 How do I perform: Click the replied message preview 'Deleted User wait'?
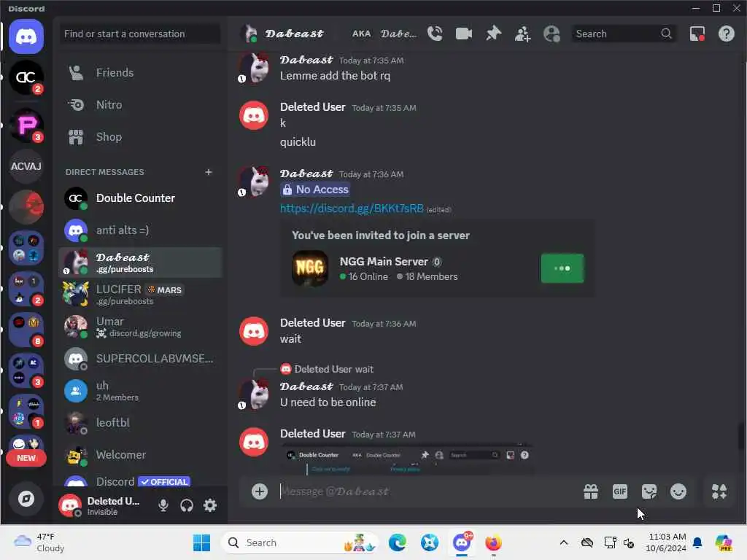(x=333, y=369)
